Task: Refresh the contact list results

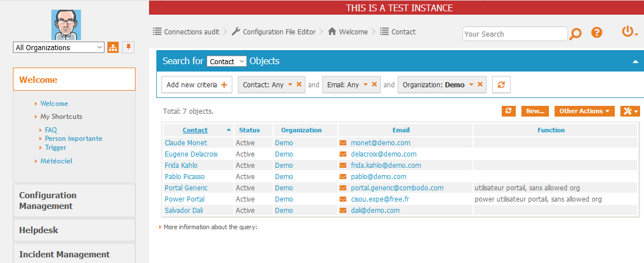Action: point(508,112)
